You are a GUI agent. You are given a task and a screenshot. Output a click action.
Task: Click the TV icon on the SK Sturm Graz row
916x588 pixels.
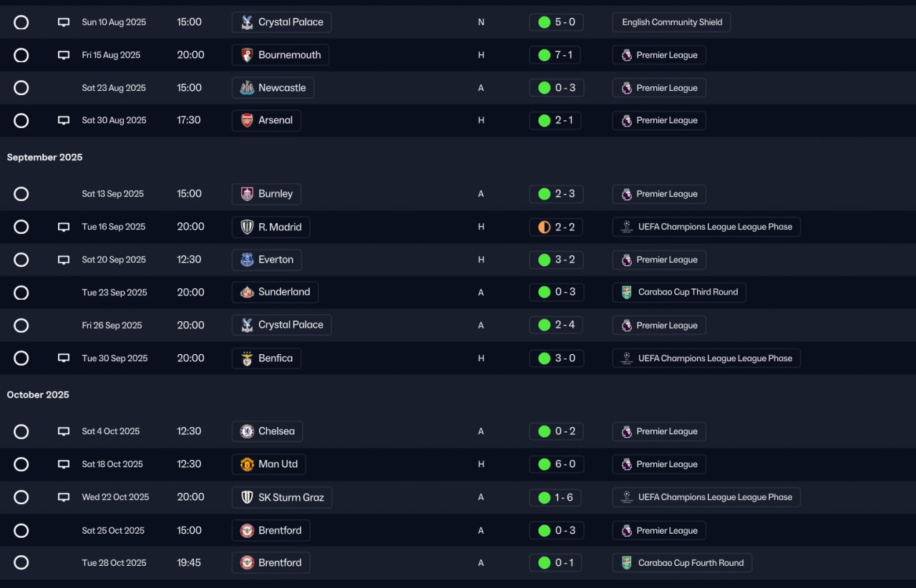point(64,497)
